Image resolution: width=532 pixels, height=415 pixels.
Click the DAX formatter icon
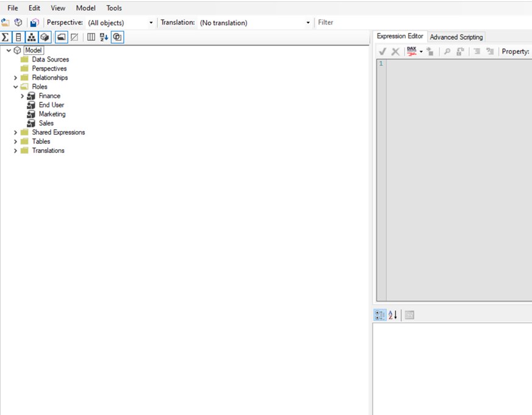pos(412,52)
